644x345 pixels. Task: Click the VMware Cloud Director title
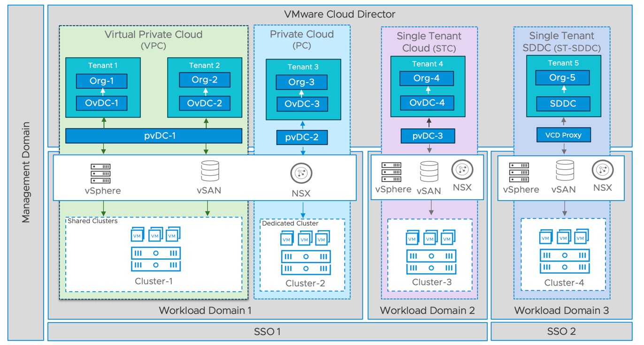(340, 14)
